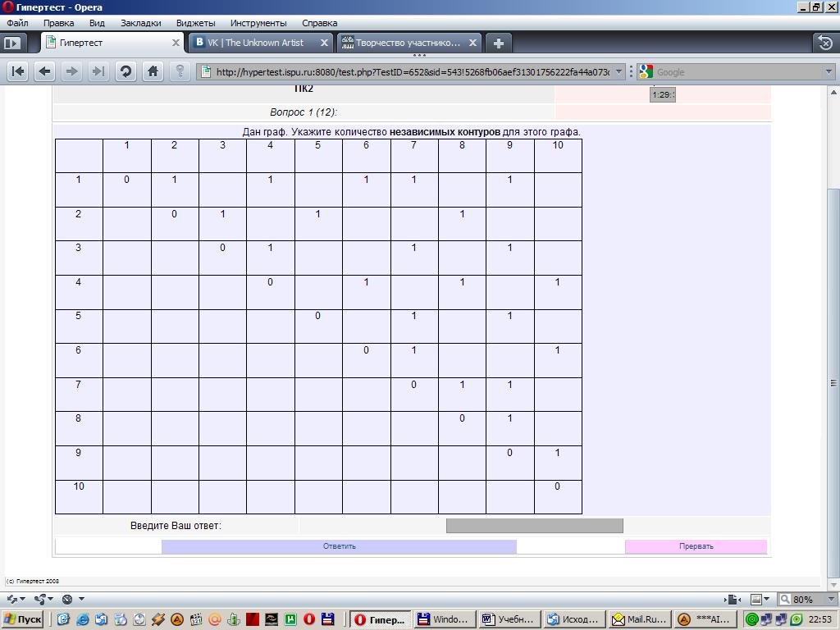Open the Виджеты menu
The image size is (840, 630).
pos(195,23)
